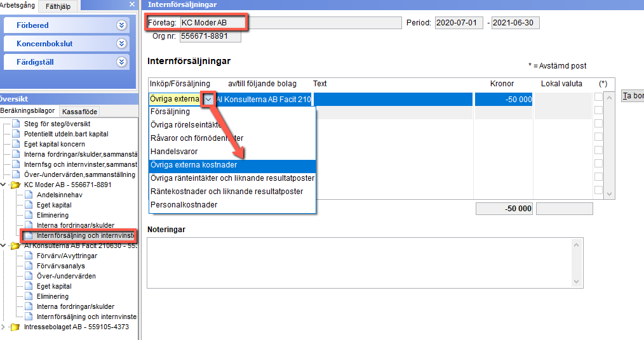Image resolution: width=644 pixels, height=340 pixels.
Task: Select Internförsäljning och internvinster under KC Moder
Action: [86, 235]
